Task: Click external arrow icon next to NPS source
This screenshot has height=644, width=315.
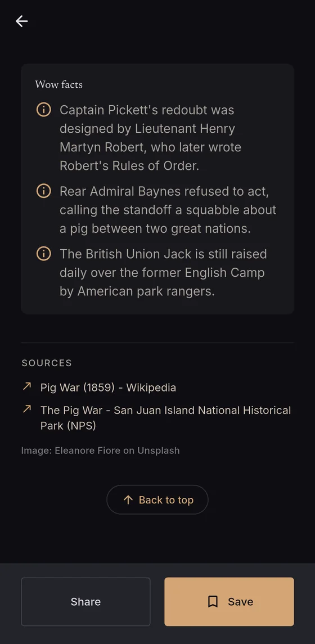Action: point(27,409)
